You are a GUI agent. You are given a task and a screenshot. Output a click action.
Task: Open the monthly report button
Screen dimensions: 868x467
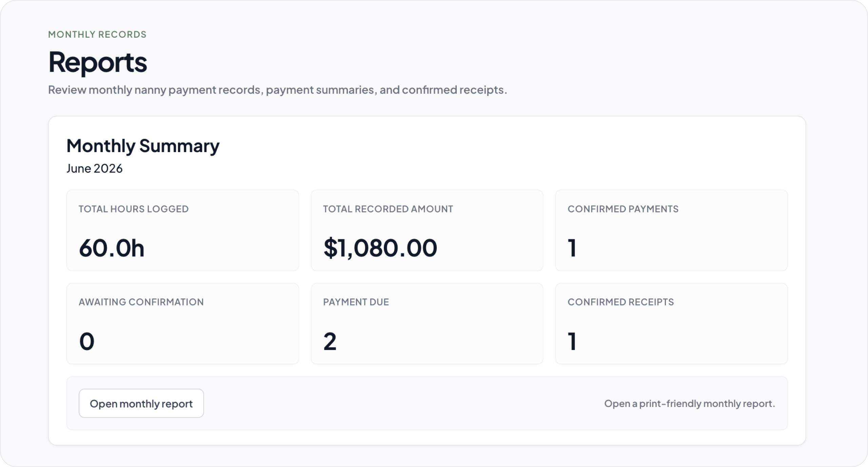[141, 403]
